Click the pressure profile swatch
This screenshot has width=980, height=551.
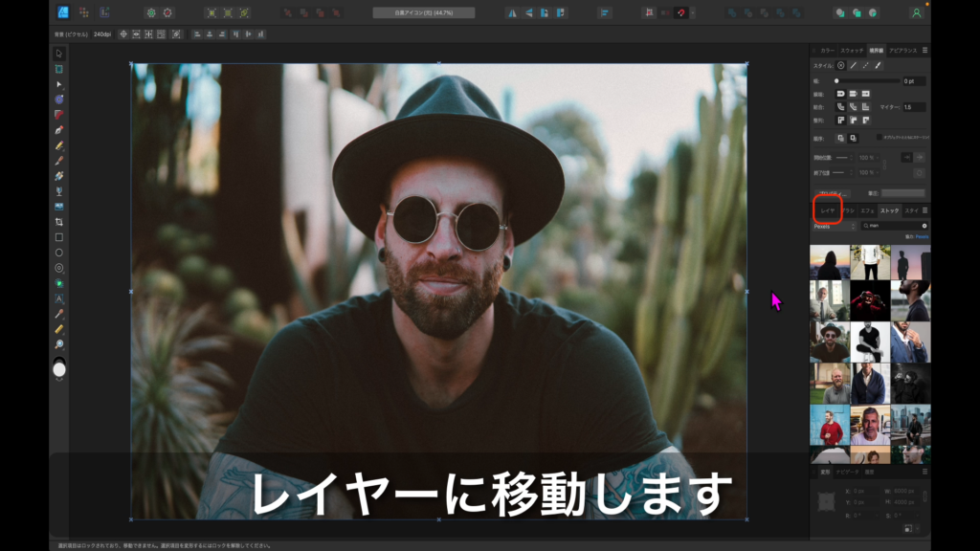(x=903, y=193)
